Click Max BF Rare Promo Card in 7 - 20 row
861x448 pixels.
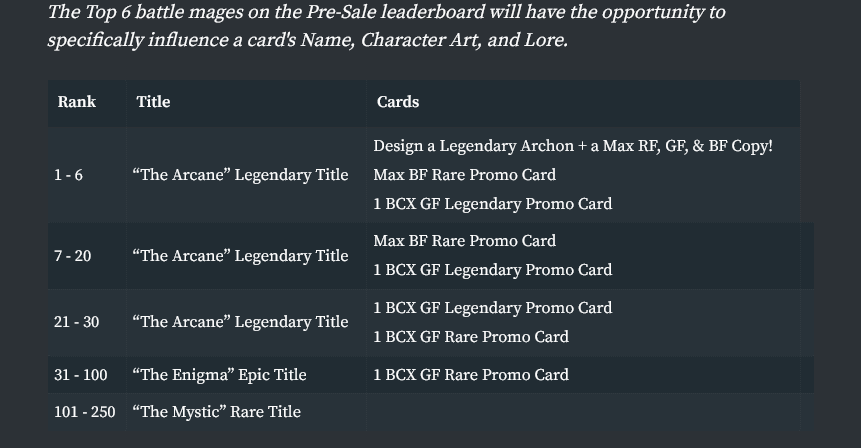(465, 241)
